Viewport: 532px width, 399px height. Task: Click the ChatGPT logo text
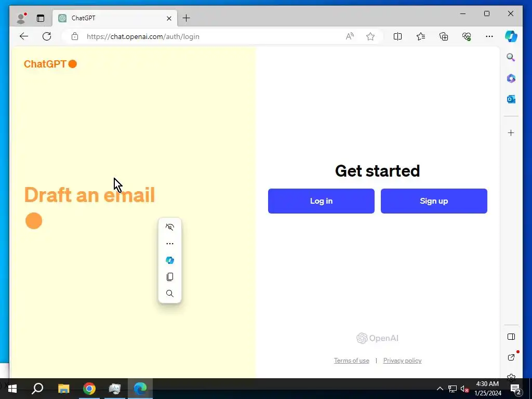pos(45,64)
